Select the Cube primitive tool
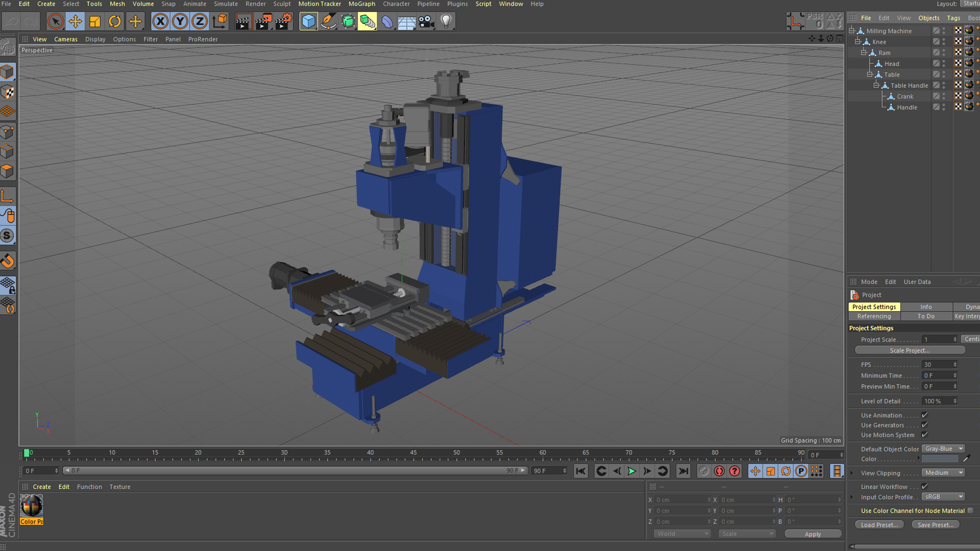Screen dimensions: 980x551 tap(308, 21)
